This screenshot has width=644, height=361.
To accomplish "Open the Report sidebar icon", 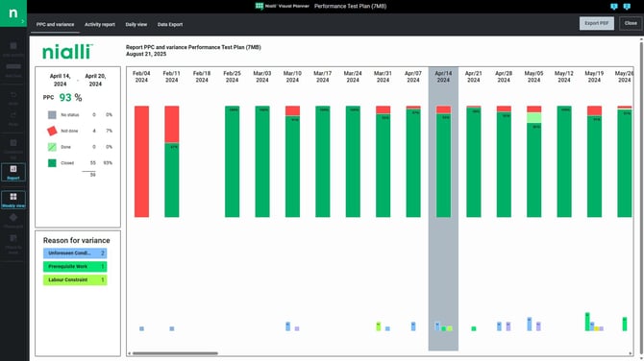I will [13, 172].
